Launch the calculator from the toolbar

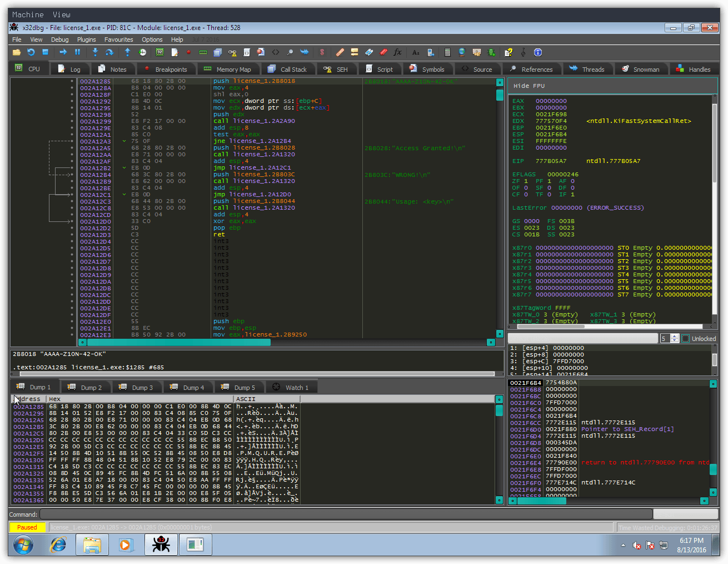click(x=447, y=52)
